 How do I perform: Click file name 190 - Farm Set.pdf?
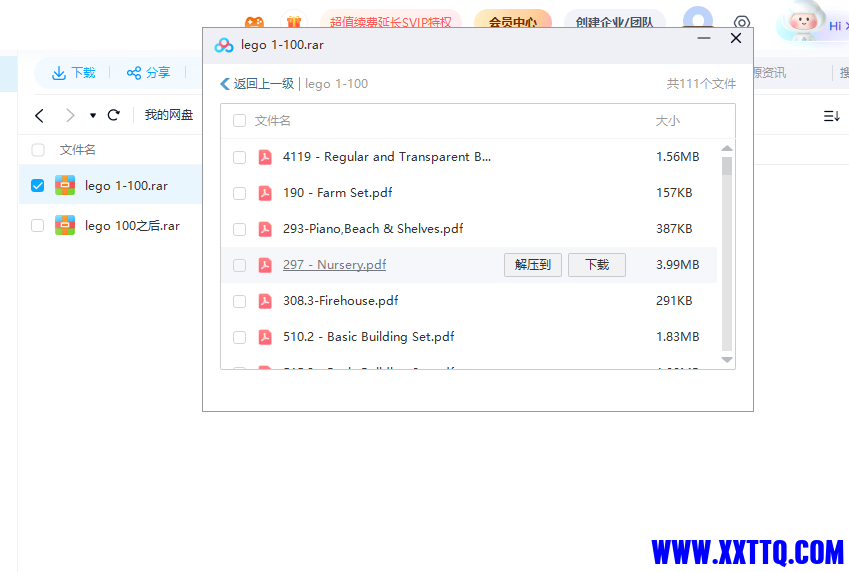(337, 193)
